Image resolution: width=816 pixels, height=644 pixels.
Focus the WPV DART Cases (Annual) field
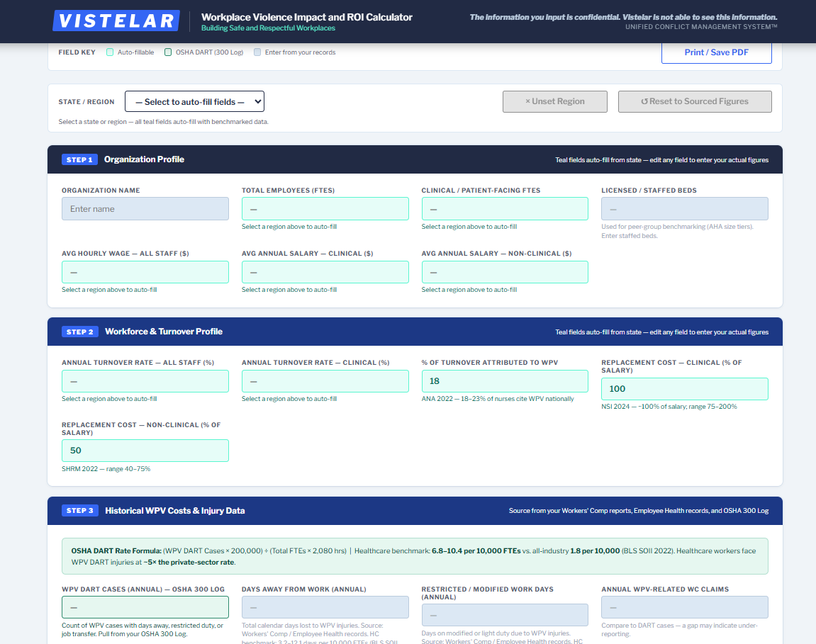(x=145, y=607)
